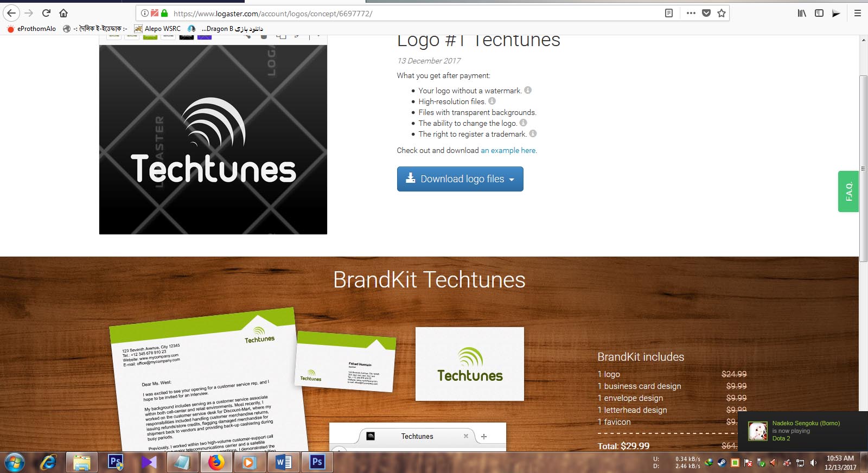Click the plus new-tab button in mockup
The height and width of the screenshot is (473, 868).
tap(484, 436)
